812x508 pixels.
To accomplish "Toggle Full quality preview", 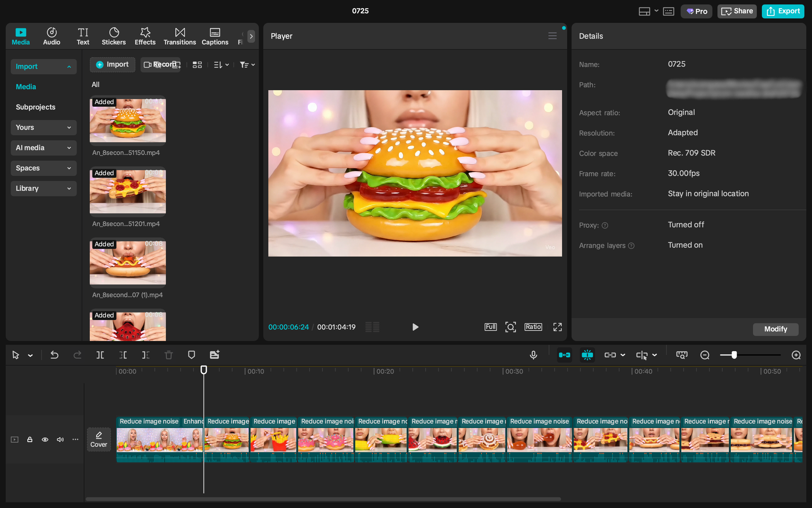I will [490, 327].
